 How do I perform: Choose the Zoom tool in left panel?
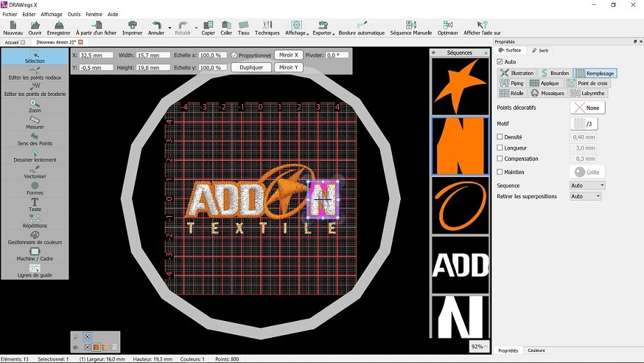(x=35, y=106)
